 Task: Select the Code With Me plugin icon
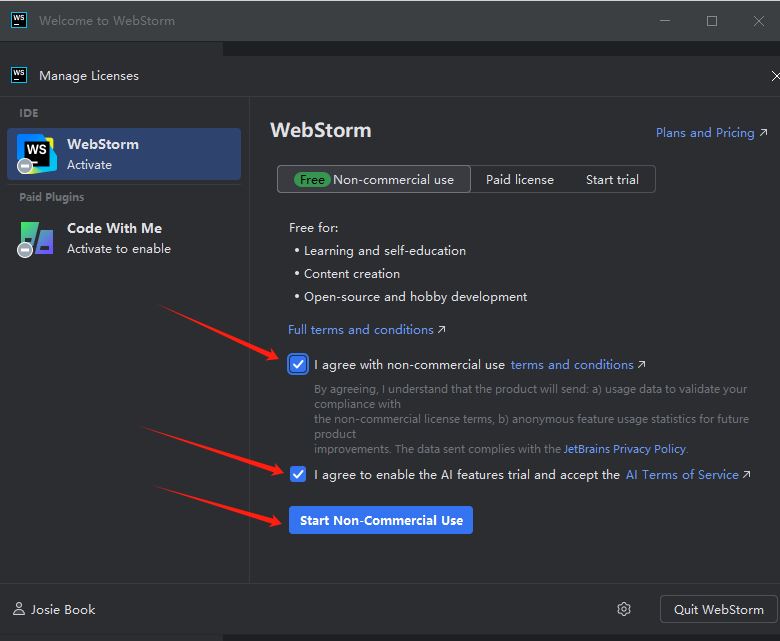(36, 239)
